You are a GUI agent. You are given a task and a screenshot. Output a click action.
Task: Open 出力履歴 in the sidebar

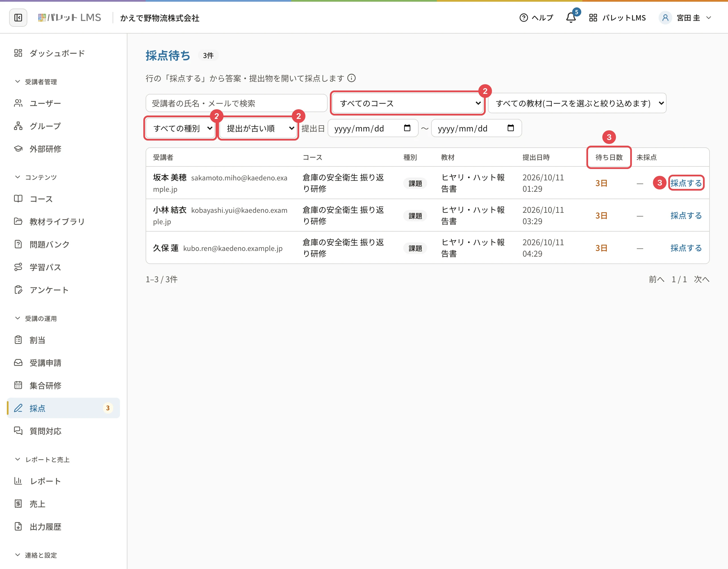coord(63,527)
